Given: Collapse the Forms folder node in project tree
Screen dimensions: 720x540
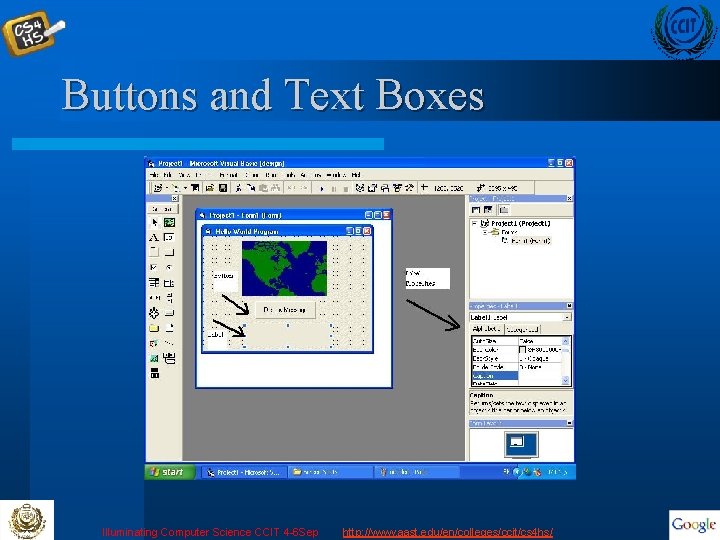Looking at the screenshot, I should (x=484, y=232).
